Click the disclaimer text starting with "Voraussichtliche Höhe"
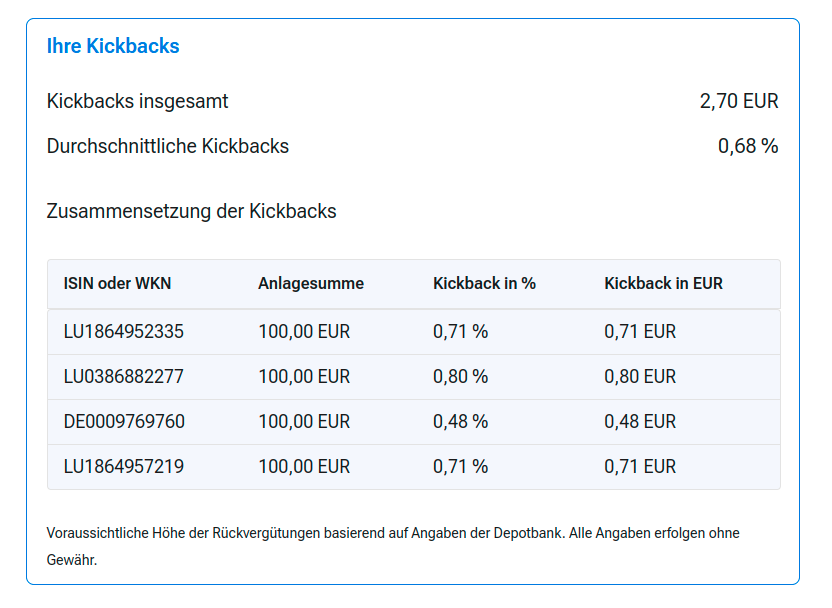Viewport: 832px width, 608px height. click(393, 534)
